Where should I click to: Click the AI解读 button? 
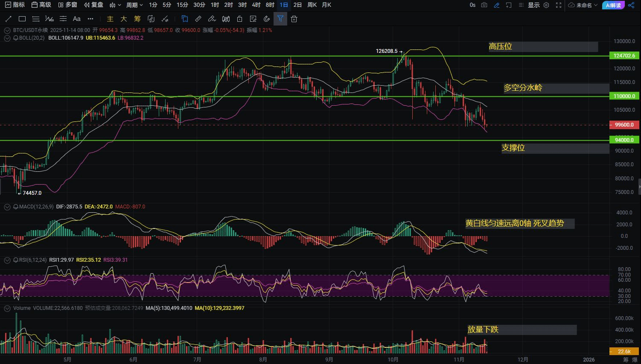click(x=613, y=5)
